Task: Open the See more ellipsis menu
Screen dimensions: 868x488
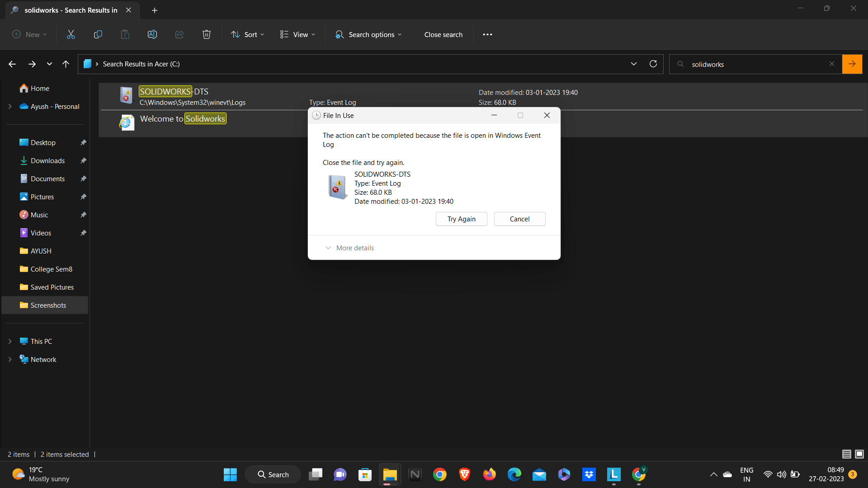Action: pyautogui.click(x=487, y=34)
